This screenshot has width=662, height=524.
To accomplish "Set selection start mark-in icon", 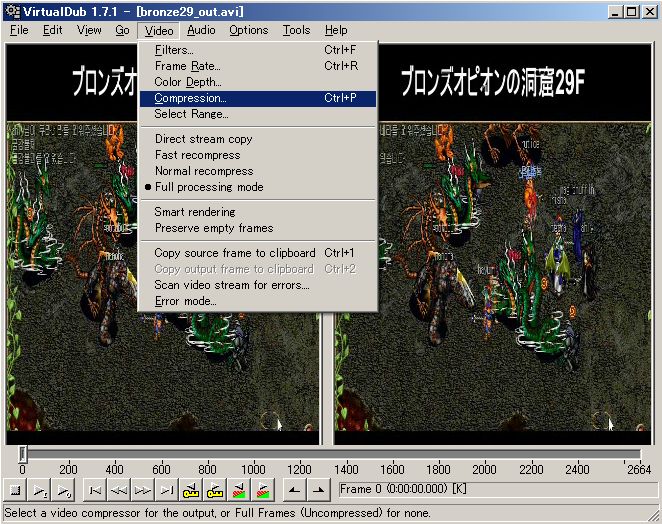I will click(294, 490).
